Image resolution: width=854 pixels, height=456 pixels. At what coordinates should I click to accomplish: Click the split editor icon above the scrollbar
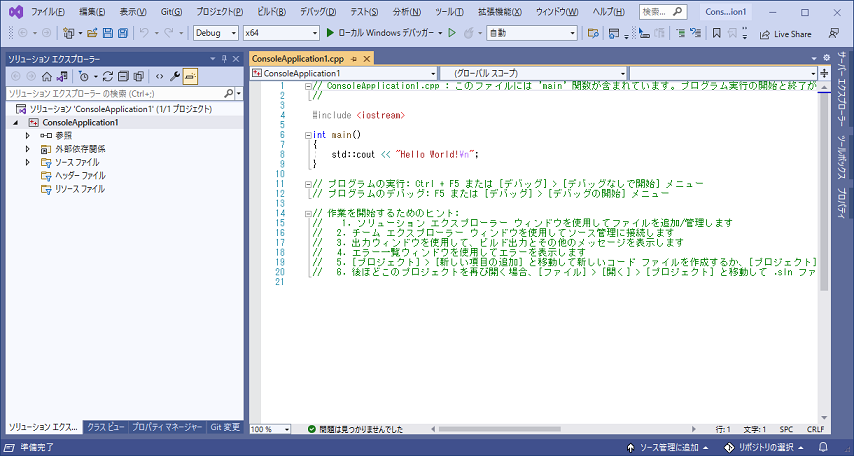click(824, 73)
